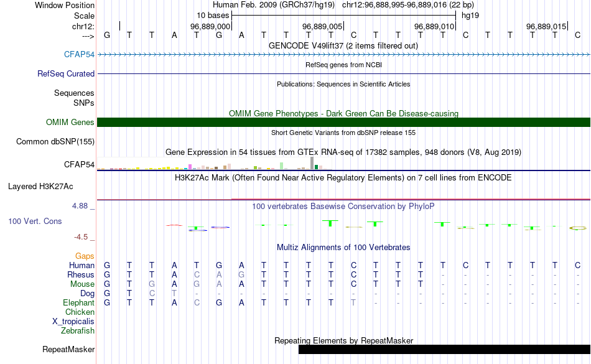This screenshot has width=591, height=364.
Task: Click the OMIM Gene Phenotypes track title
Action: pyautogui.click(x=343, y=113)
